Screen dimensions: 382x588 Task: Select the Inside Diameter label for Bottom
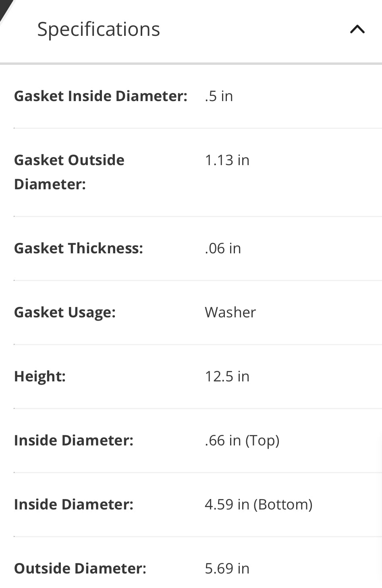click(74, 505)
